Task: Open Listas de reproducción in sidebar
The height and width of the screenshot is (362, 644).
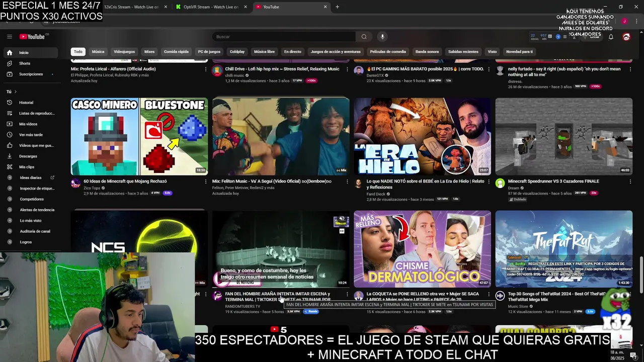Action: (36, 113)
